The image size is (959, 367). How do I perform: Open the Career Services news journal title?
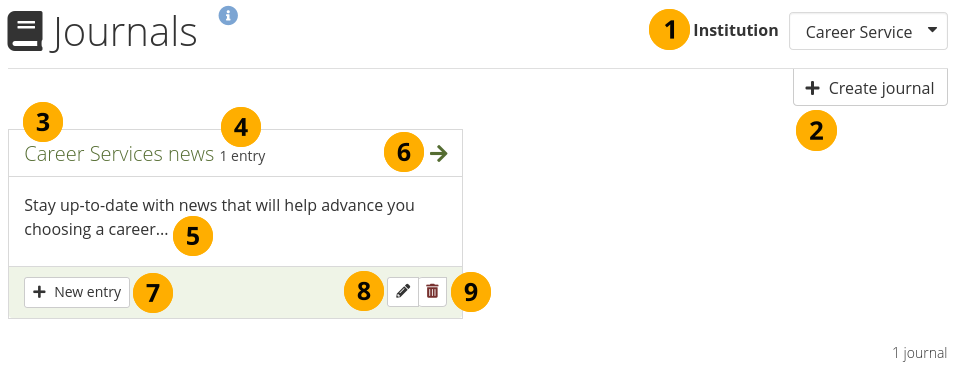click(x=119, y=154)
